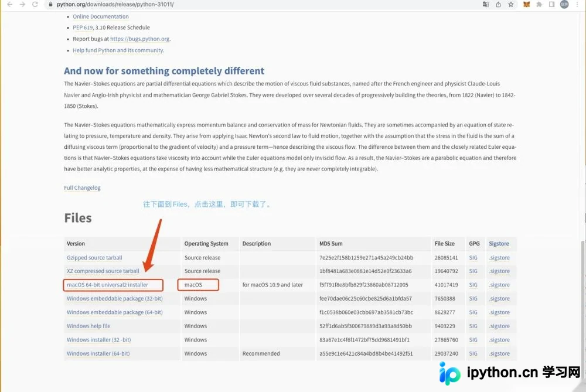Viewport: 586px width, 392px height.
Task: Click the Version column header
Action: pos(76,244)
